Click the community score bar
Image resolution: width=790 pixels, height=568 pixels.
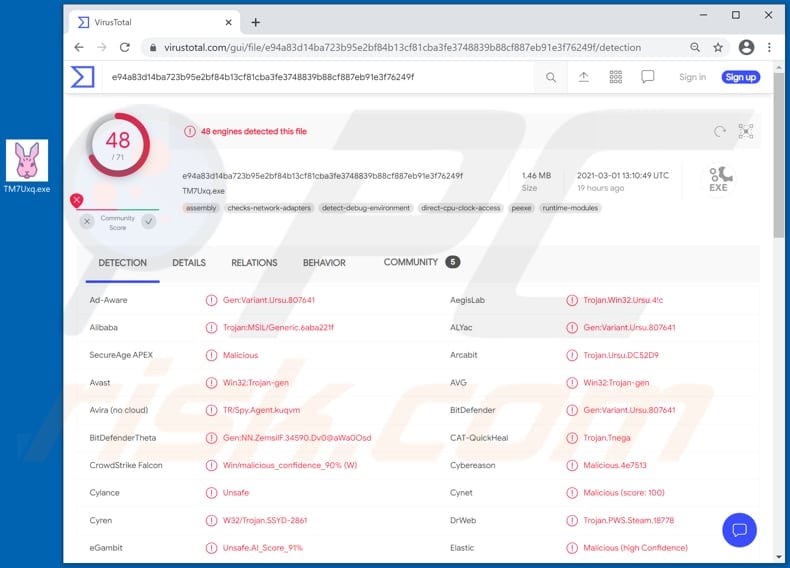118,209
